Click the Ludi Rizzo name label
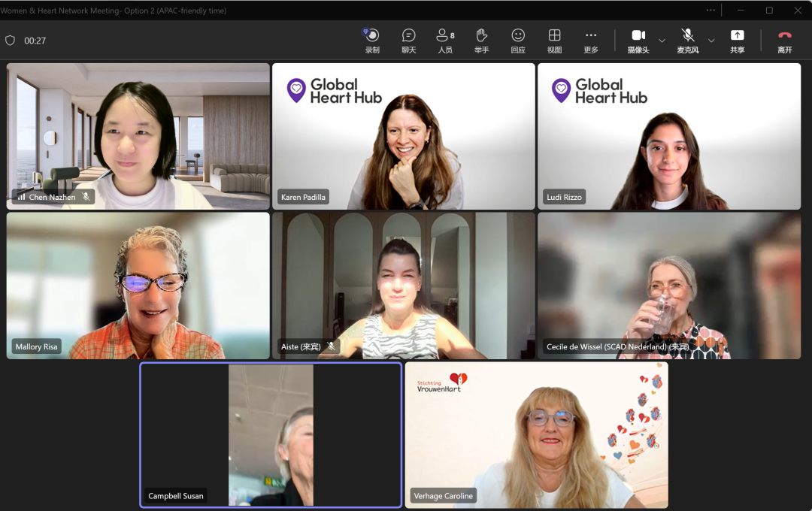The width and height of the screenshot is (812, 511). point(564,197)
